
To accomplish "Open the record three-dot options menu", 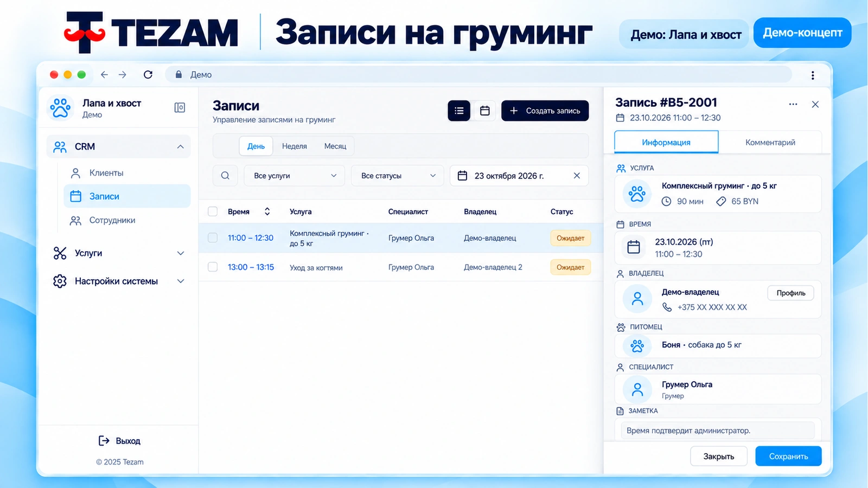I will (x=793, y=104).
